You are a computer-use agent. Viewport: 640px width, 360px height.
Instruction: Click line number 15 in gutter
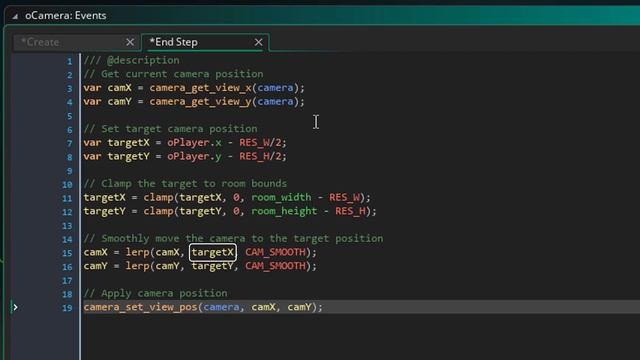click(67, 253)
